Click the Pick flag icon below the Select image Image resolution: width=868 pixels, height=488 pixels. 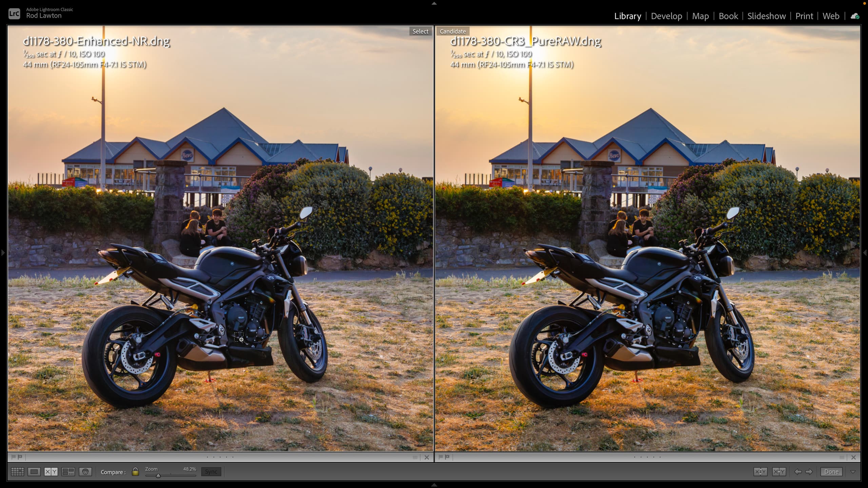click(13, 457)
